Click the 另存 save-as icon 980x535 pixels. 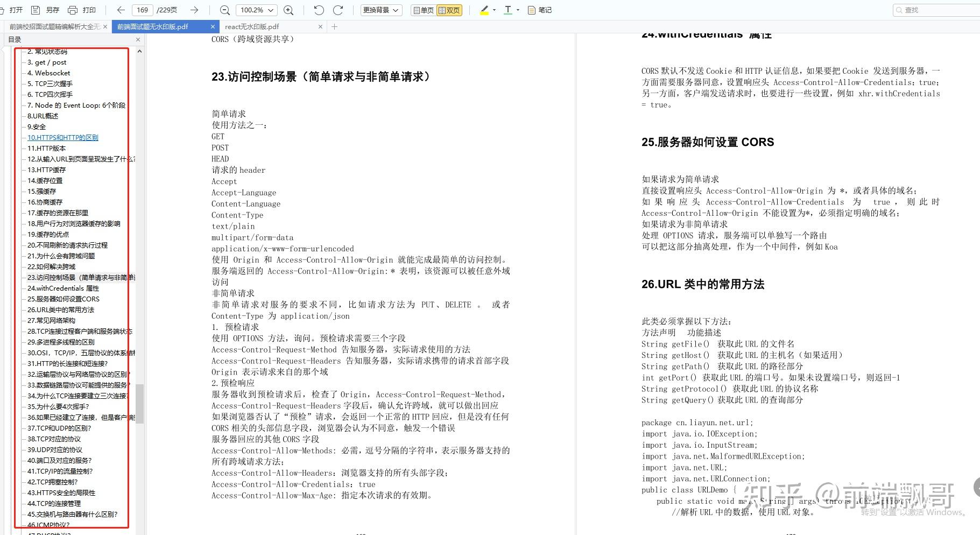(36, 10)
